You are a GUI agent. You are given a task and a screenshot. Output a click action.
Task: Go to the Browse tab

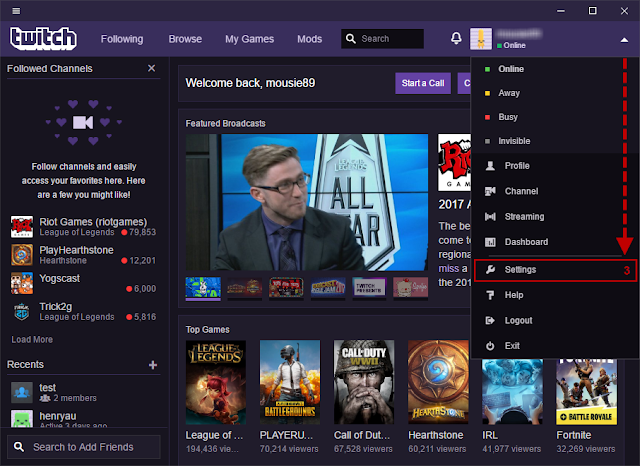(x=185, y=39)
